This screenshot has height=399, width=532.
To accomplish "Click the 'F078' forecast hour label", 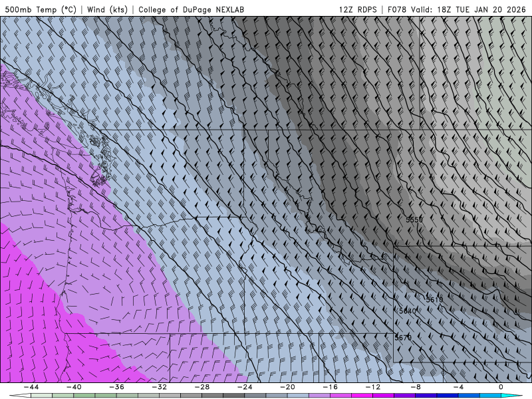I will pyautogui.click(x=397, y=9).
